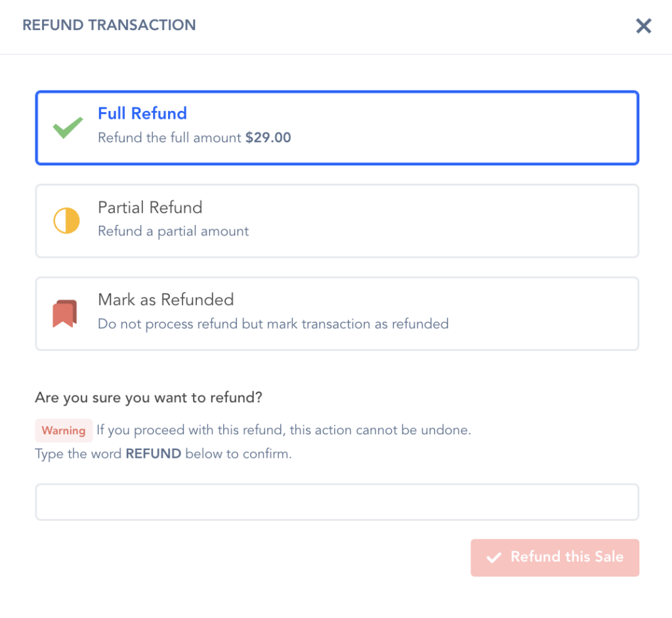The height and width of the screenshot is (618, 672).
Task: Pick the Mark as Refunded option title
Action: pos(165,300)
